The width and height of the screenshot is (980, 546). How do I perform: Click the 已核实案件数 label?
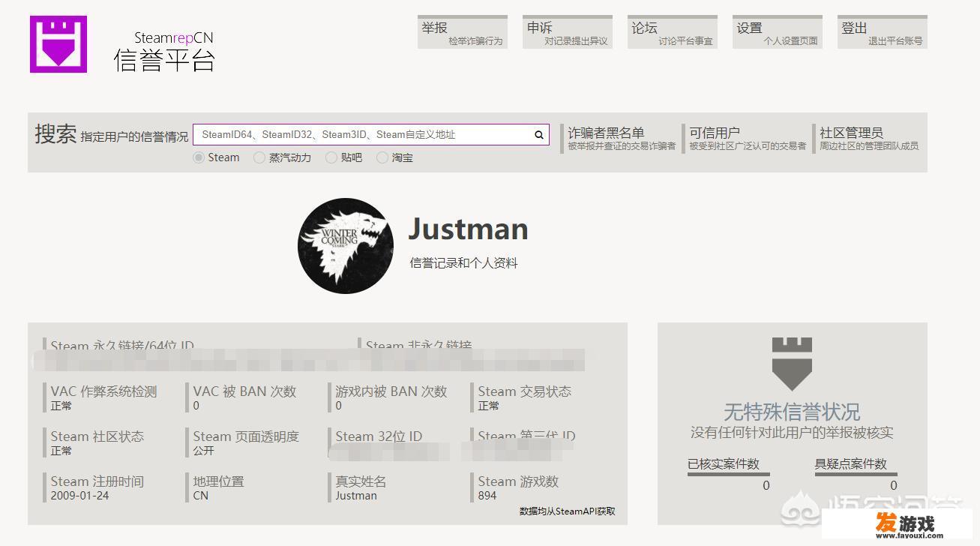724,464
